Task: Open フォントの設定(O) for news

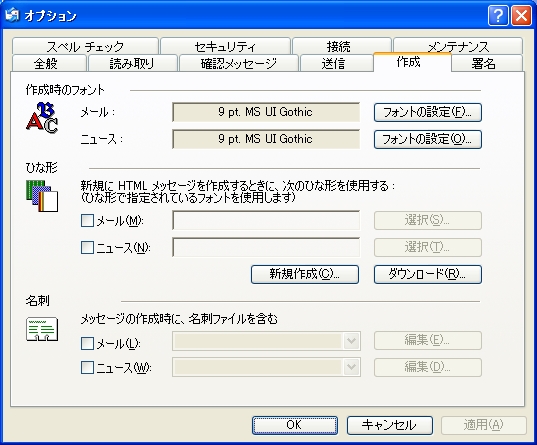Action: point(428,139)
